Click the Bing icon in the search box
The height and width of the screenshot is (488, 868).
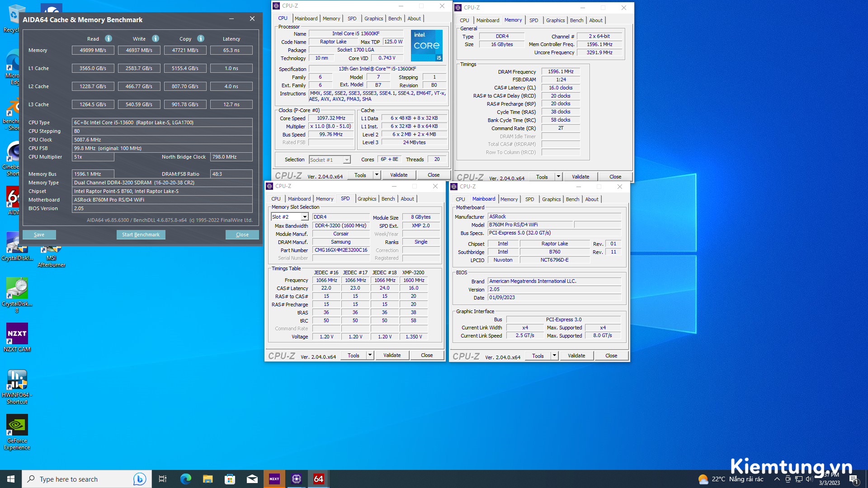click(x=139, y=479)
